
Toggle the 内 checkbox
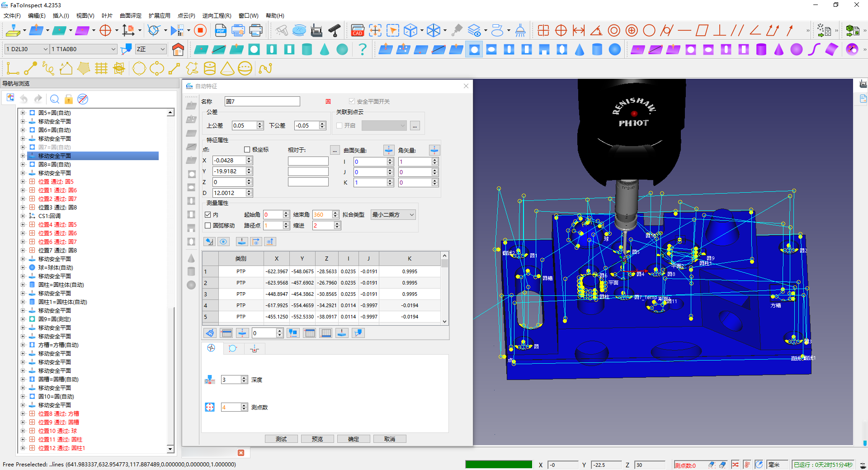point(208,215)
